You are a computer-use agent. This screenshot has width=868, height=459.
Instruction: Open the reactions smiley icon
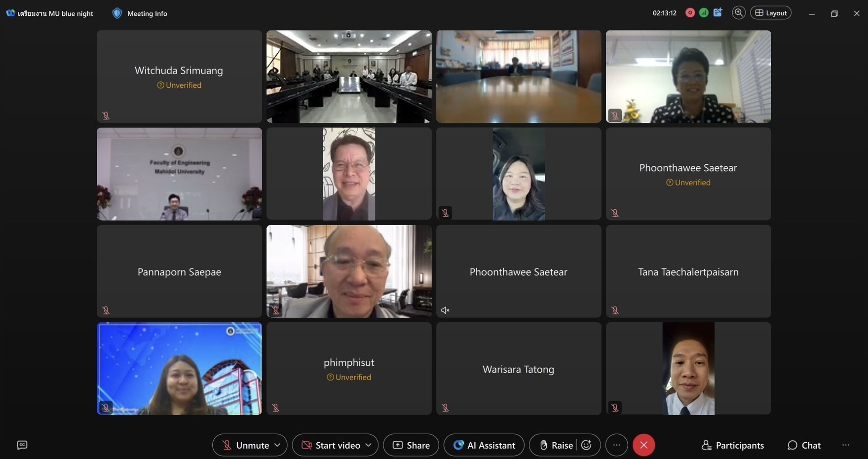pos(586,445)
